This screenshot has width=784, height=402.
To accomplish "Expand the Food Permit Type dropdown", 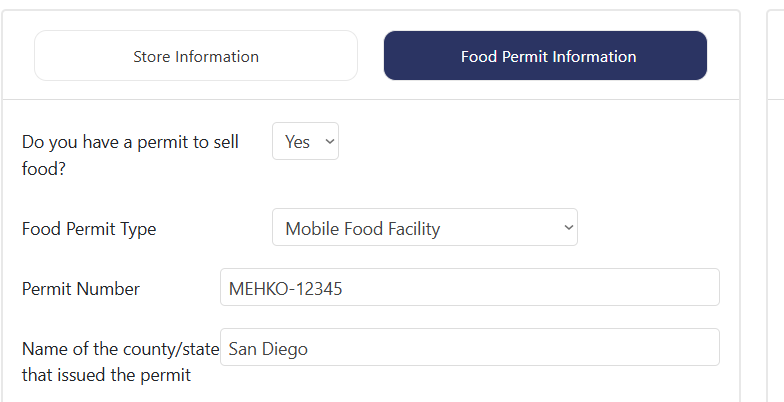I will [x=424, y=228].
